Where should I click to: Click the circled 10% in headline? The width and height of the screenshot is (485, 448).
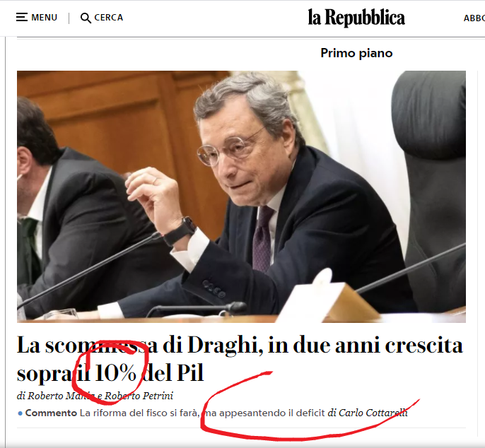[x=115, y=372]
